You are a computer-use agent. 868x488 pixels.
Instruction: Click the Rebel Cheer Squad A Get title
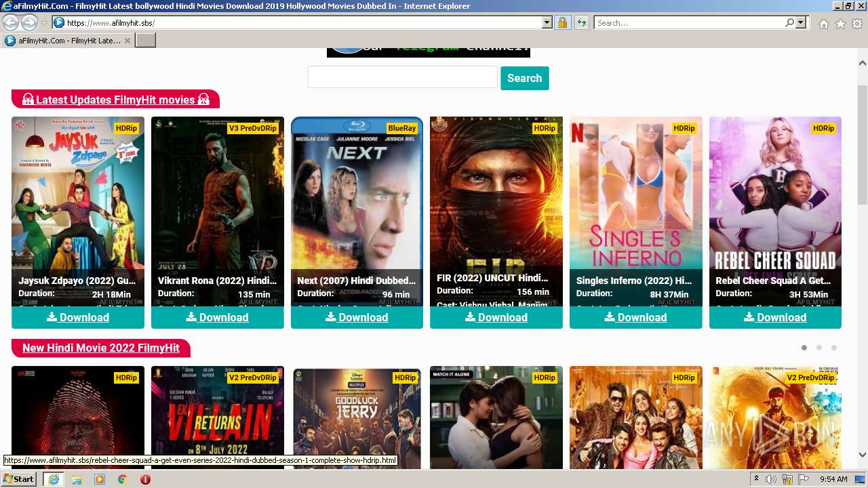773,281
